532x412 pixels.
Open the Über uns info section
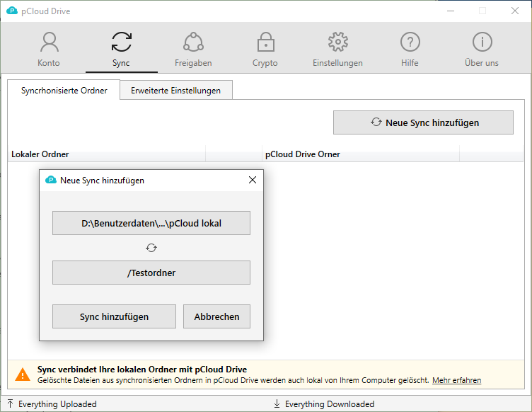coord(482,50)
